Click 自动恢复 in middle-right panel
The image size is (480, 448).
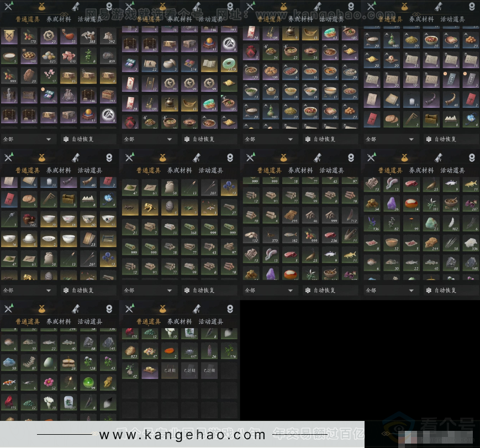click(451, 290)
